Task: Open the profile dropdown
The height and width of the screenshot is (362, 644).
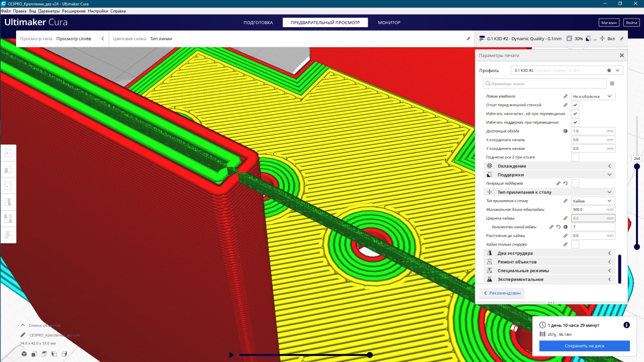Action: click(x=567, y=70)
